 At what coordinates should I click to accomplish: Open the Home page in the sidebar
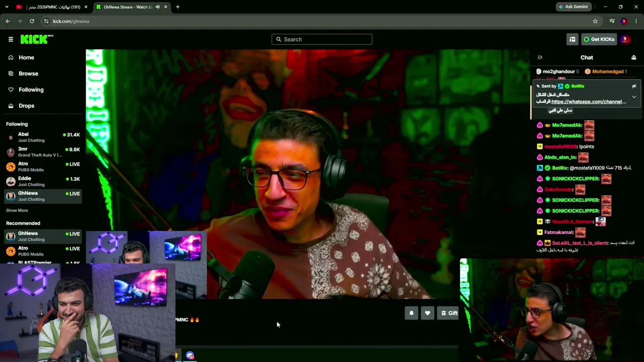pyautogui.click(x=26, y=57)
